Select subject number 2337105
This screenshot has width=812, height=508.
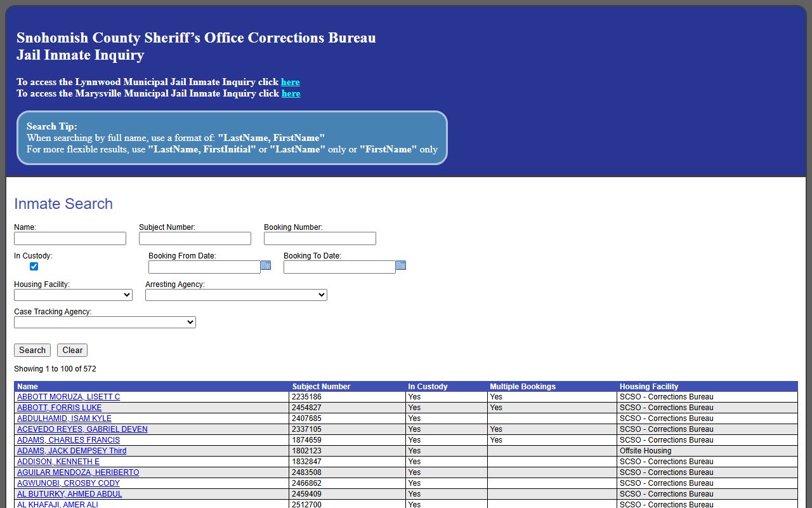click(x=306, y=429)
